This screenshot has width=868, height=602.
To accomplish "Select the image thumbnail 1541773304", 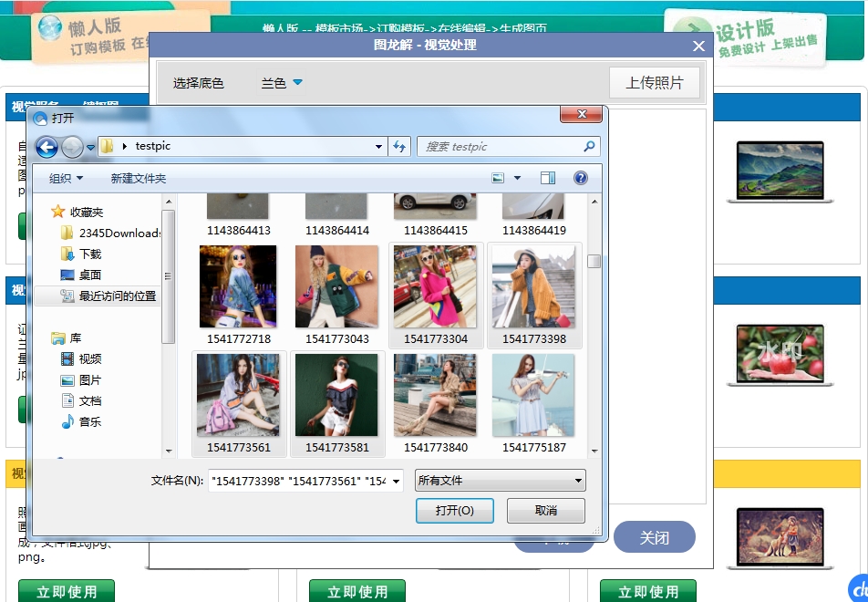I will tap(435, 287).
